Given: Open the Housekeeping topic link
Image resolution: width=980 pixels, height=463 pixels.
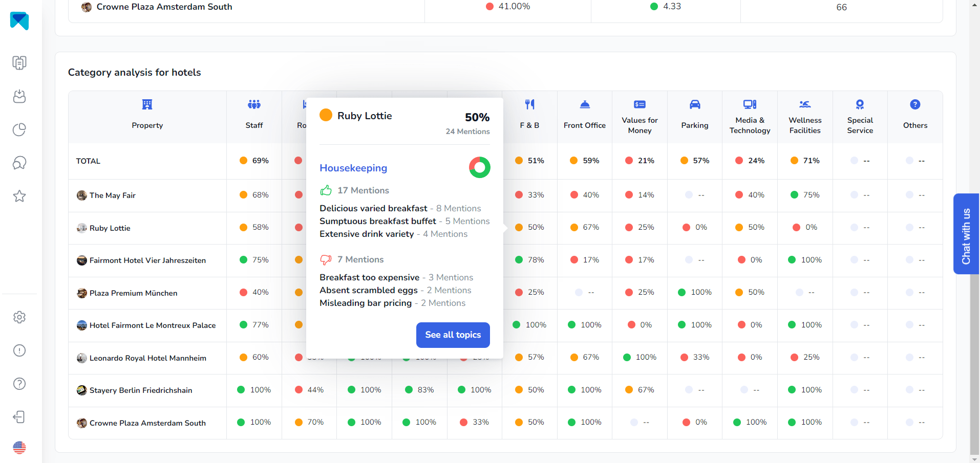Looking at the screenshot, I should [x=353, y=168].
